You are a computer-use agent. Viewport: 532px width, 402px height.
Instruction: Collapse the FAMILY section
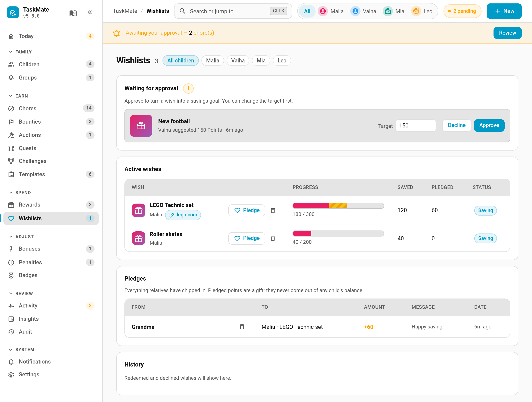(21, 52)
